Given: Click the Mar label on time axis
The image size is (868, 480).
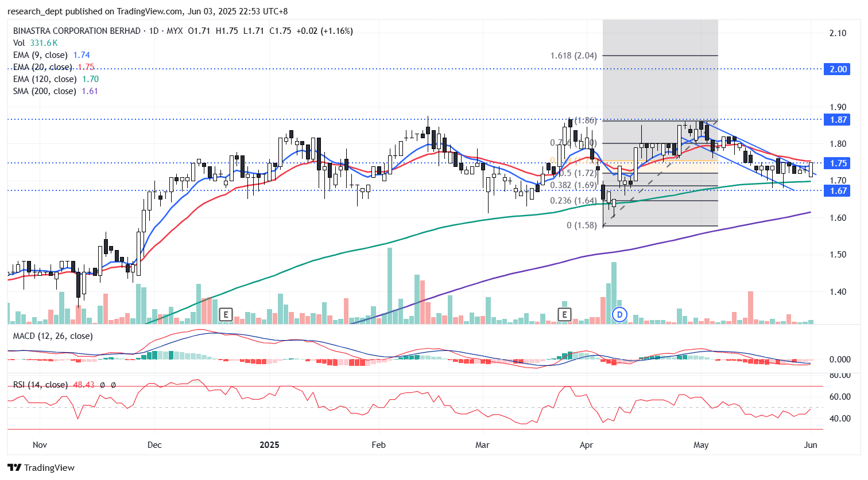Looking at the screenshot, I should coord(482,445).
